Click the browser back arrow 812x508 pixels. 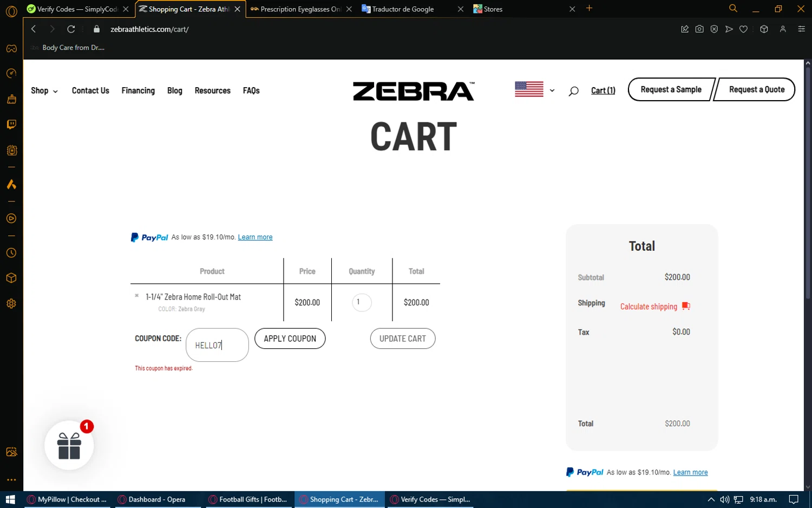point(34,29)
